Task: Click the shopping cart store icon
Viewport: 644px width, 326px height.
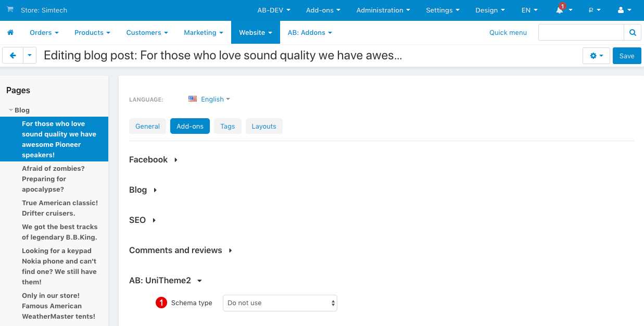Action: [10, 10]
